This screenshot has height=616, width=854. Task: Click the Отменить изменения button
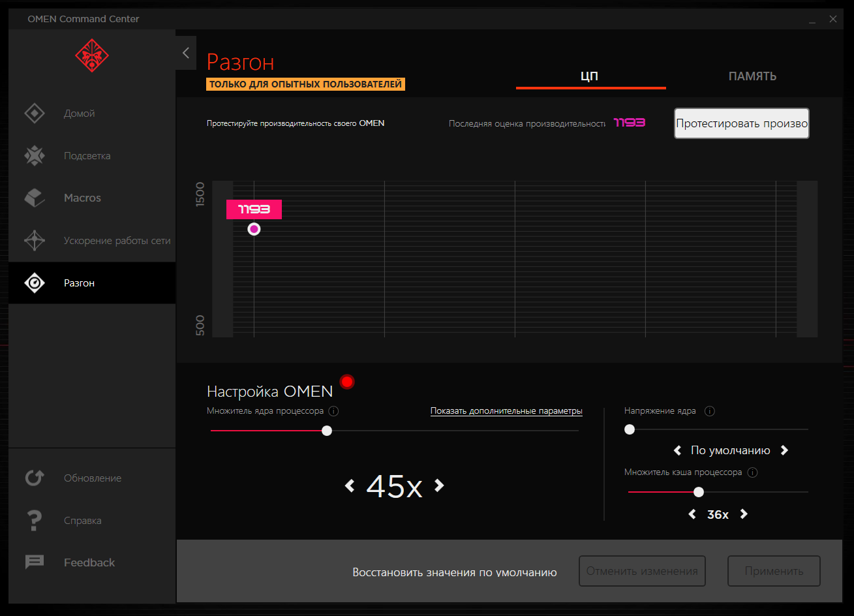[642, 572]
